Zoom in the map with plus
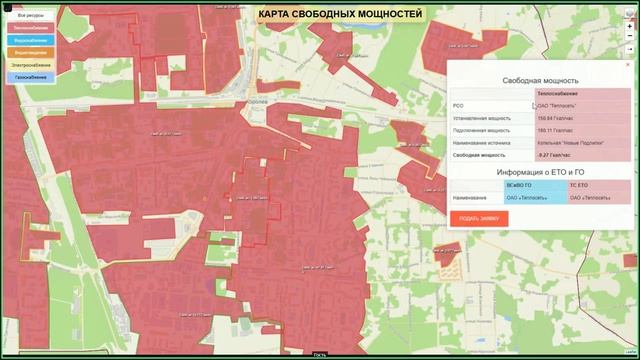Screen dimensions: 640x360 tap(629, 27)
